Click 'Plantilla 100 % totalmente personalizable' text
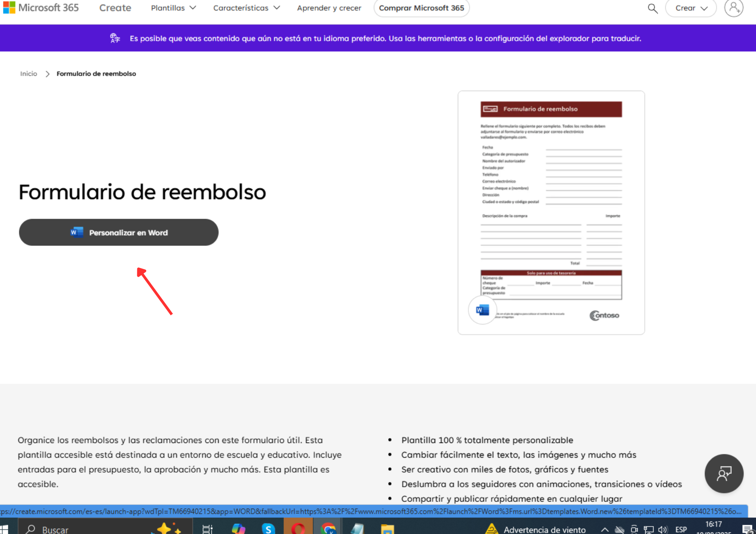The width and height of the screenshot is (756, 534). click(487, 440)
